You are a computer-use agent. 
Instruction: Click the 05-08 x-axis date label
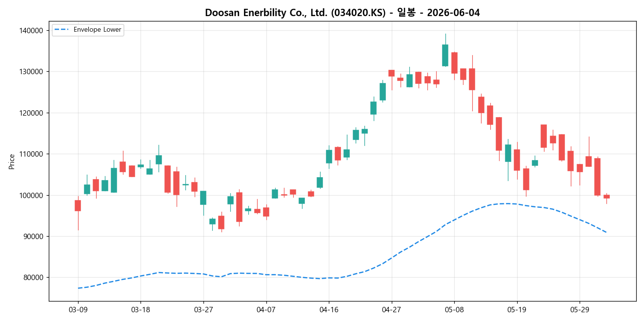(454, 309)
